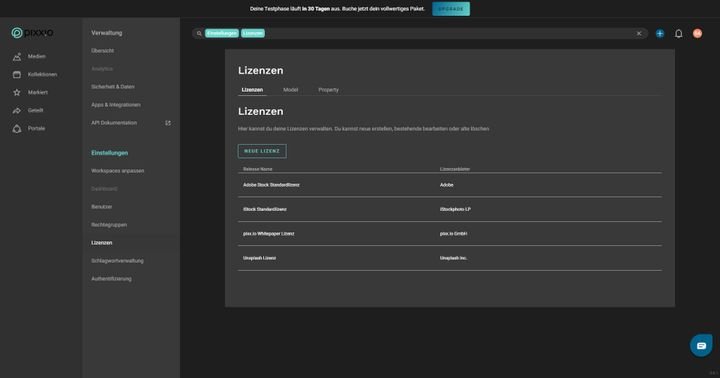Open Benutzer settings
Screen dimensions: 720x378
tap(101, 207)
